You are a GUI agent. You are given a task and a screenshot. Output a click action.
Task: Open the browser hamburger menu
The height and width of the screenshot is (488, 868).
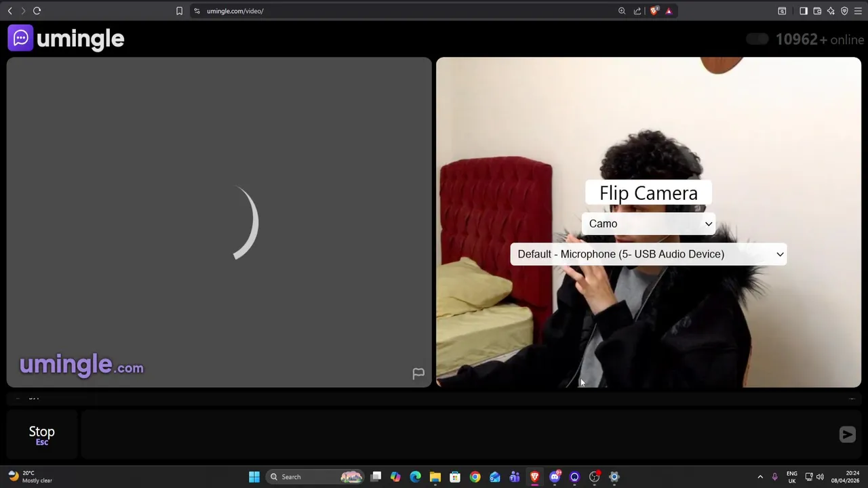(858, 11)
